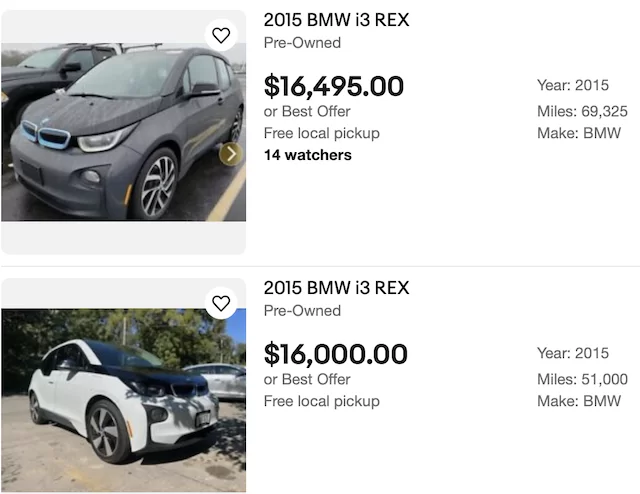Click the Miles: 69,325 detail
The height and width of the screenshot is (494, 640).
click(x=582, y=111)
